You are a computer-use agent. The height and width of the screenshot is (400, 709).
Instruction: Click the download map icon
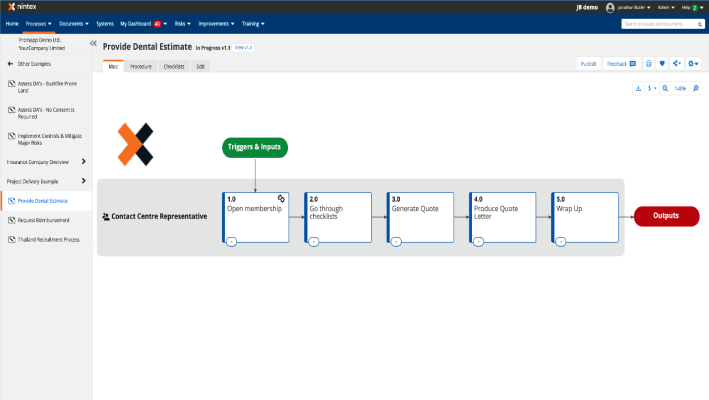(x=638, y=89)
